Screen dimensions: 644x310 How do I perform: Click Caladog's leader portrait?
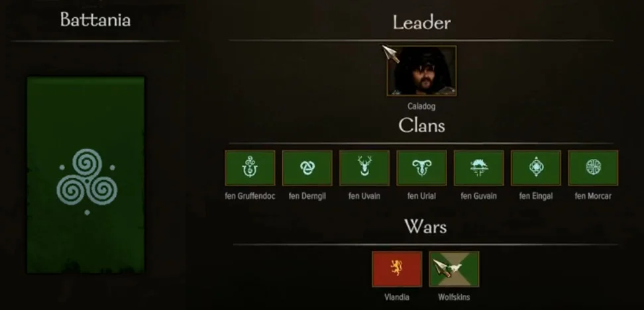pos(421,71)
